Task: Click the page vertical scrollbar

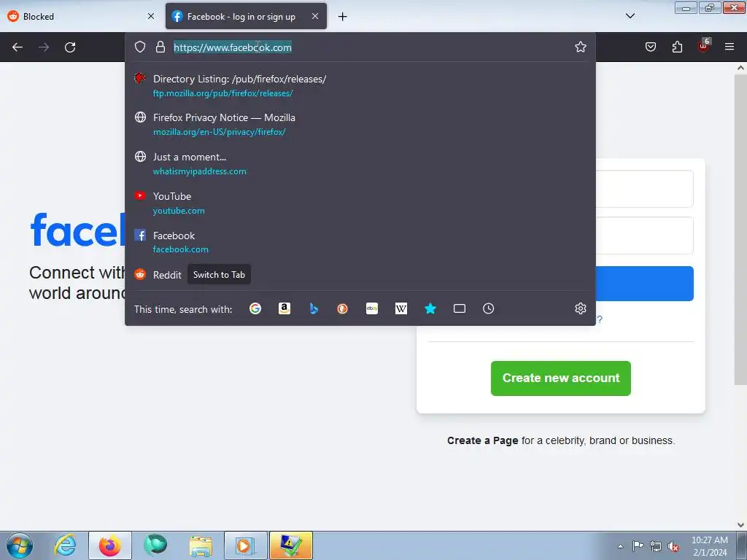Action: tap(740, 228)
